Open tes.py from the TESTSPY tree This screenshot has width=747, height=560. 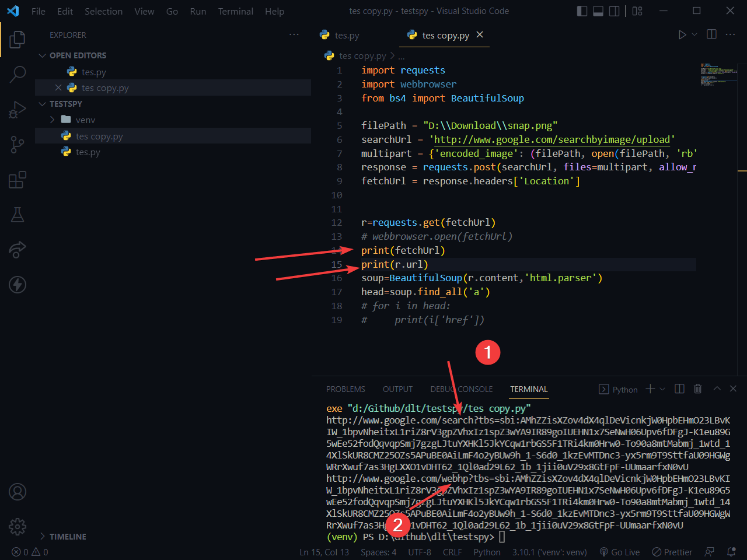point(88,152)
